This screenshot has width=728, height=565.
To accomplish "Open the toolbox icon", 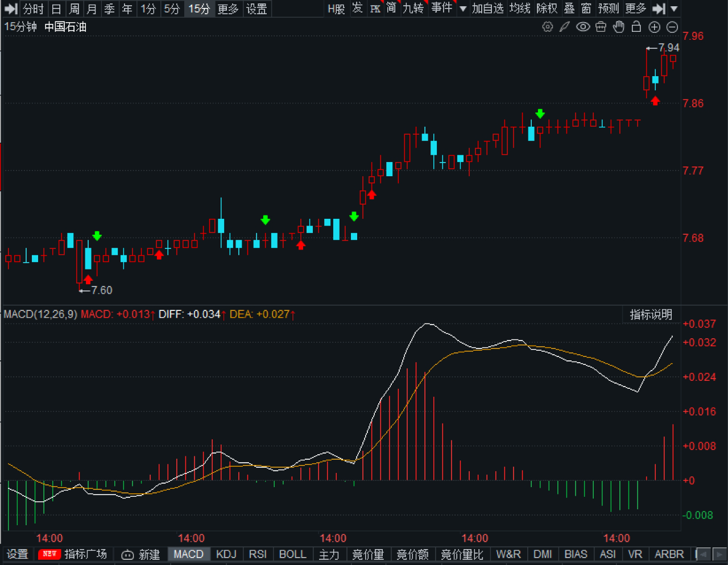I will (x=601, y=27).
